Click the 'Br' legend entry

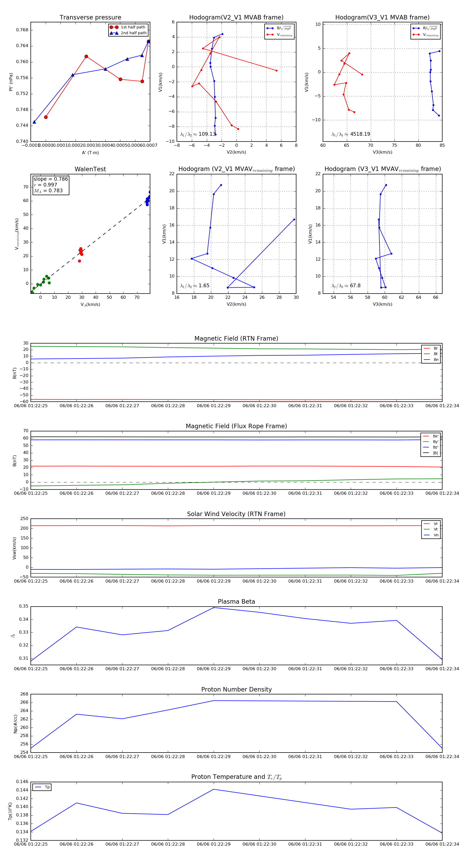point(431,349)
